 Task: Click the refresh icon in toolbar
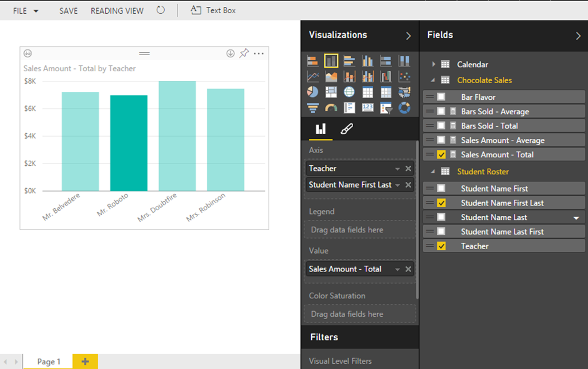click(161, 10)
